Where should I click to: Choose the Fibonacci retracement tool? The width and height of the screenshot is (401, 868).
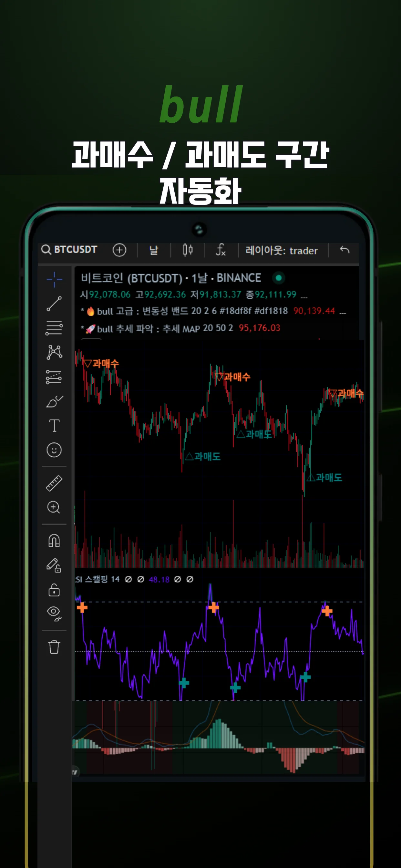click(54, 328)
